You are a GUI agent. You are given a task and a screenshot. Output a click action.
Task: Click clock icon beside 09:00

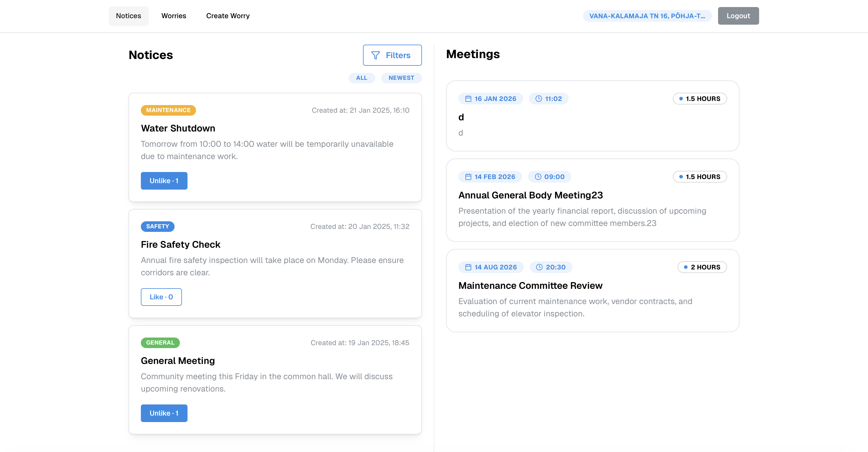pos(538,177)
